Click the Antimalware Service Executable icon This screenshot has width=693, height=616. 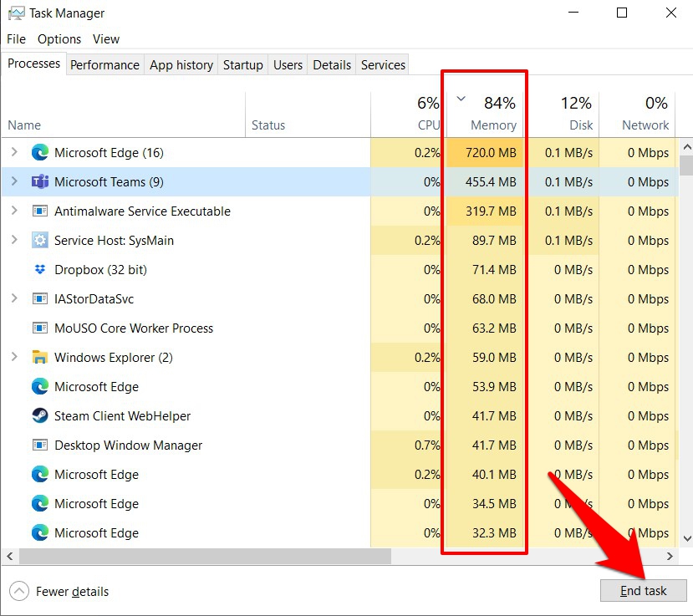(x=39, y=211)
